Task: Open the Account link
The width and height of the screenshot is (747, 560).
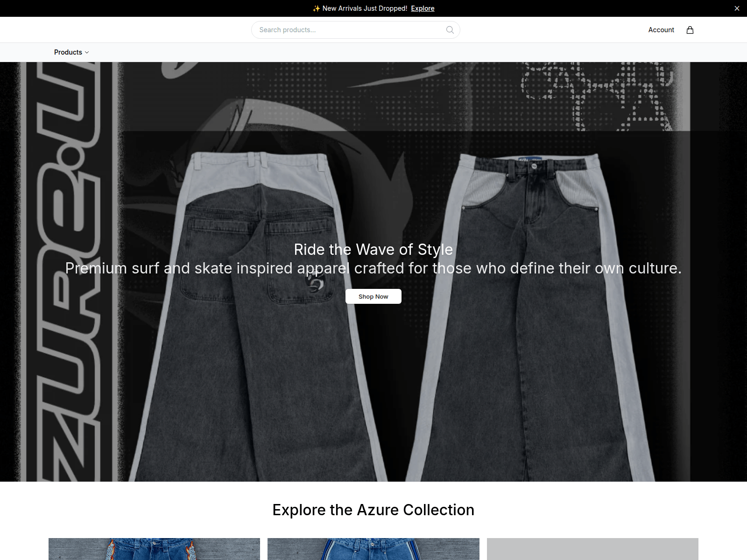Action: [x=661, y=30]
